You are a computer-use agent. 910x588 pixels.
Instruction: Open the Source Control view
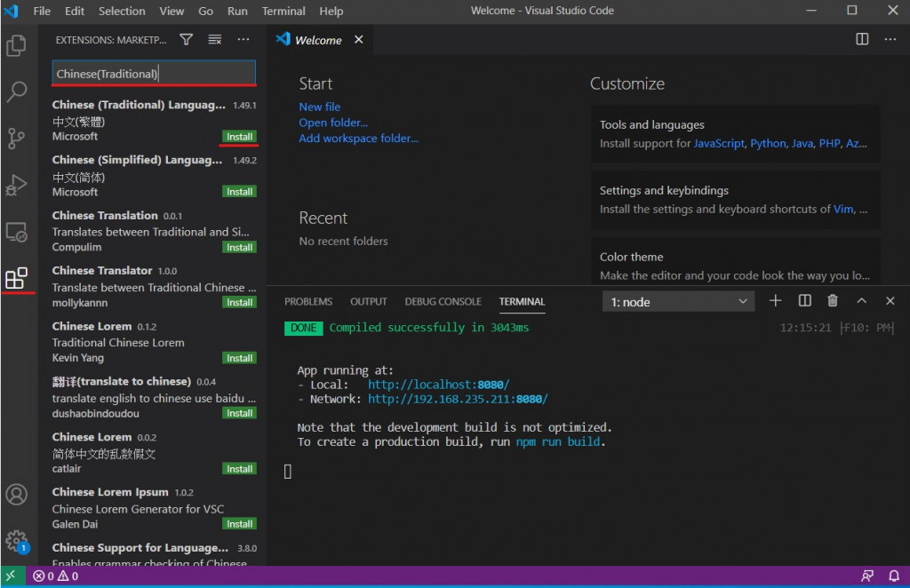16,138
